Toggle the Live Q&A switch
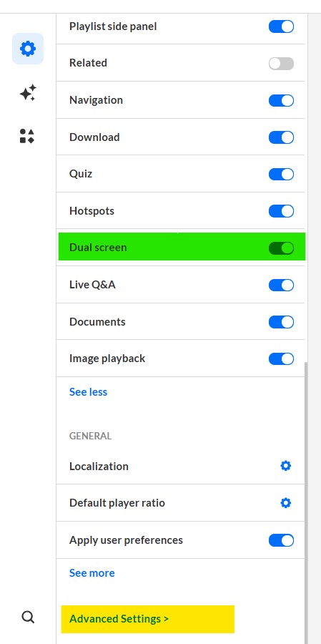The image size is (321, 644). [x=281, y=285]
